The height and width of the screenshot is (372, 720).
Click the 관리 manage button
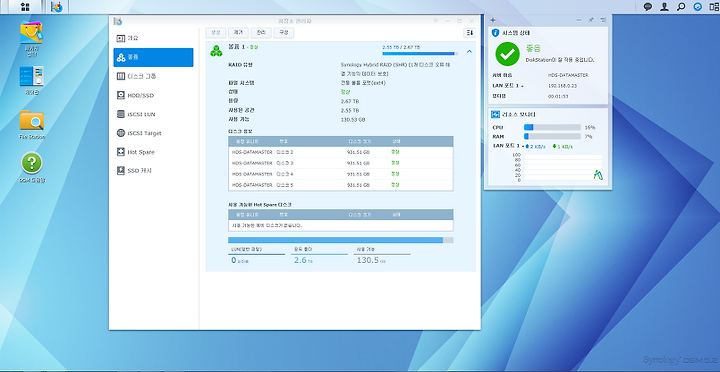(x=261, y=33)
